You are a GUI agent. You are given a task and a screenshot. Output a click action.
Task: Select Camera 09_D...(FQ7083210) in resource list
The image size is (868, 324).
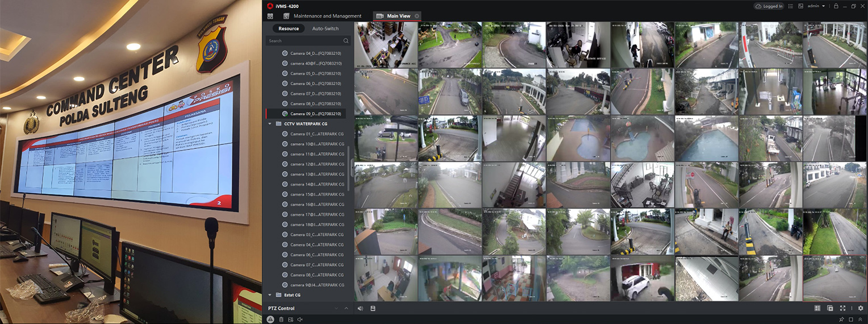point(315,114)
